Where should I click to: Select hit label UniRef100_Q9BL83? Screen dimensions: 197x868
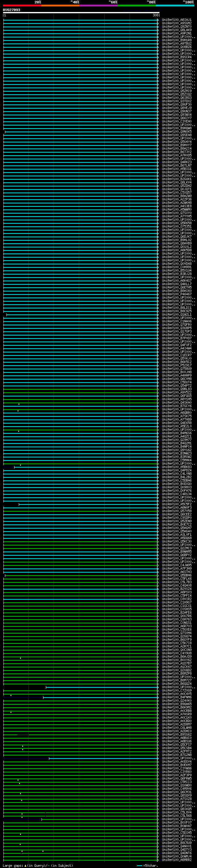pyautogui.click(x=177, y=389)
